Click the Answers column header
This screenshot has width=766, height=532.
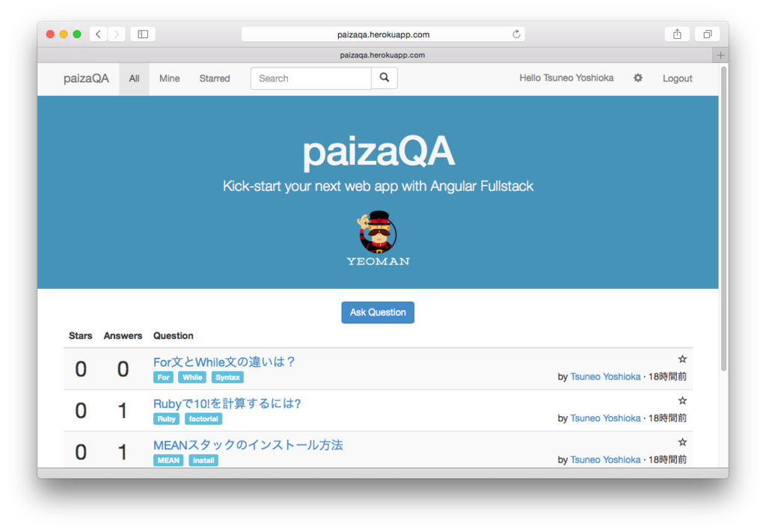tap(123, 336)
